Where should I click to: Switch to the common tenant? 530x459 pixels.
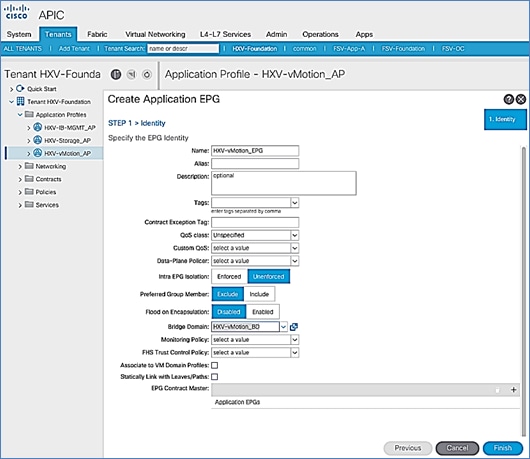pos(305,49)
